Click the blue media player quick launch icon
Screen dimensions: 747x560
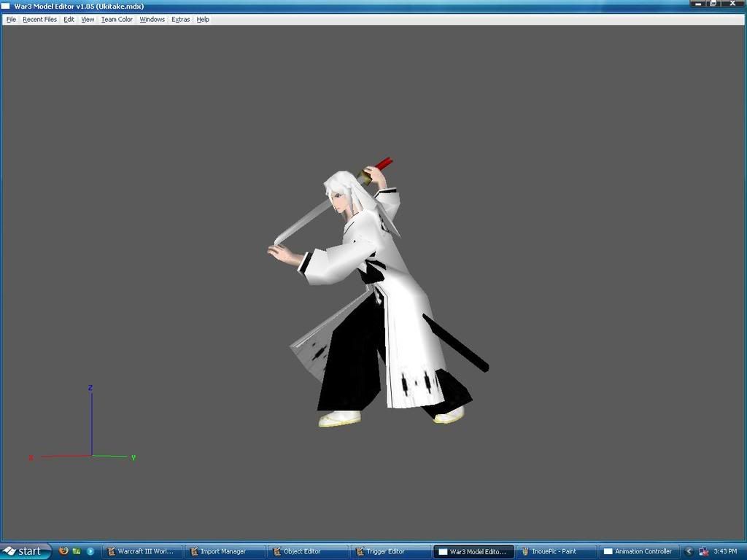pos(90,551)
